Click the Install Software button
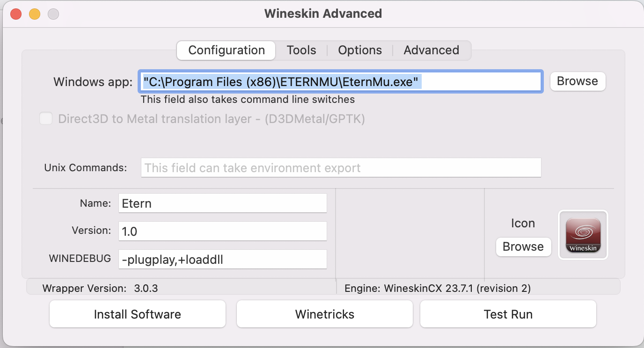Viewport: 644px width, 348px height. (138, 314)
